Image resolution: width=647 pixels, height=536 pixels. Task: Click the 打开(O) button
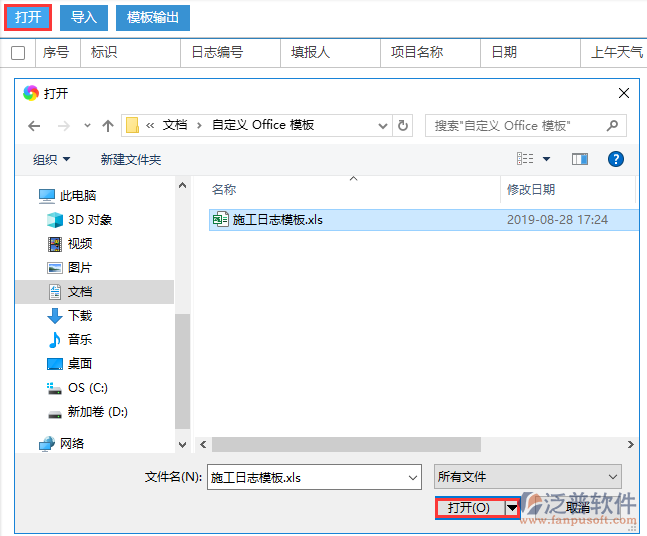pos(470,508)
